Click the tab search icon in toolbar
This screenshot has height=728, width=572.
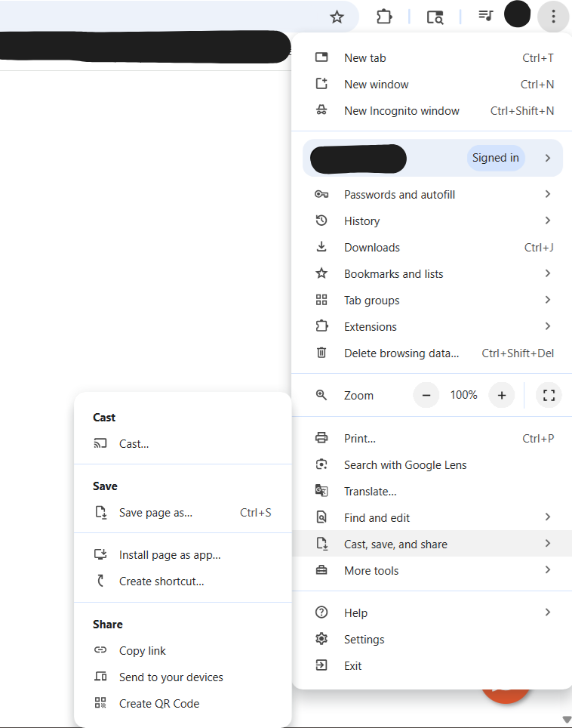pos(435,17)
